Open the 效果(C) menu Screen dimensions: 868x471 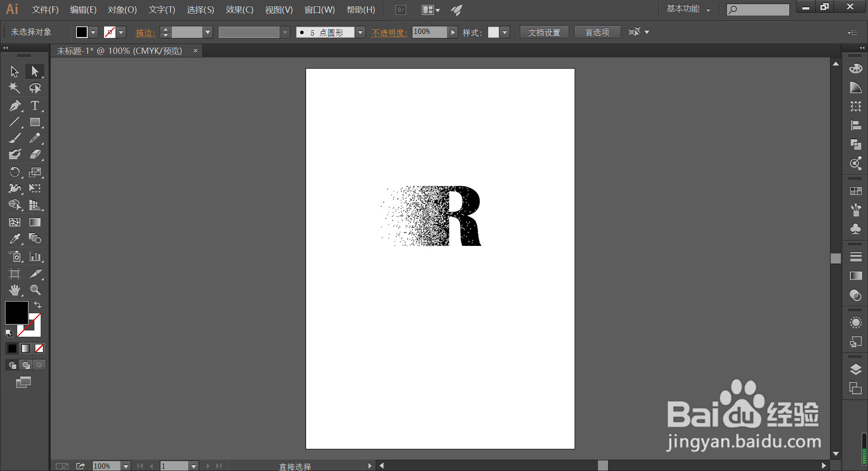240,9
